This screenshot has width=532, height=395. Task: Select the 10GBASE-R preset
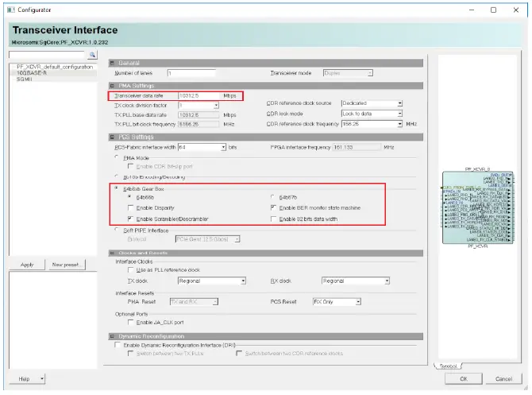pos(32,73)
